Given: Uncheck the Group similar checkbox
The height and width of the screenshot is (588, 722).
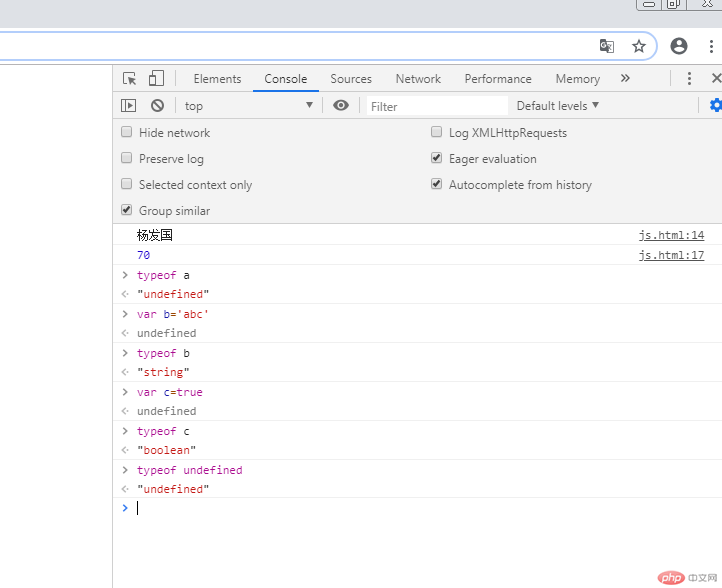Looking at the screenshot, I should [x=127, y=210].
